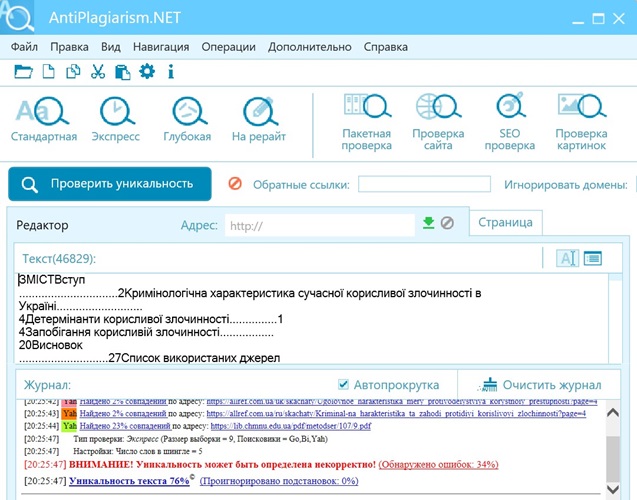Open Найдено 23% совпадений link
This screenshot has width=637, height=500.
(x=125, y=426)
